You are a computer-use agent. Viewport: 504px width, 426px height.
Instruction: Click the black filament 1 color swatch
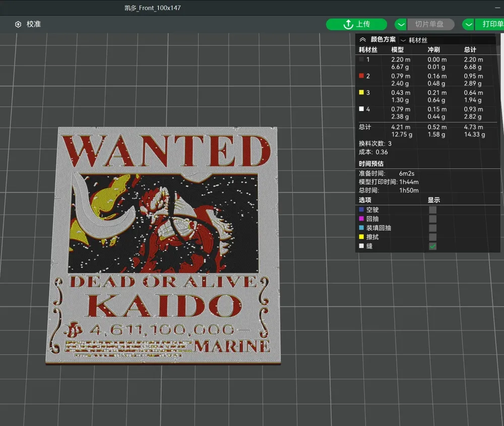[361, 59]
